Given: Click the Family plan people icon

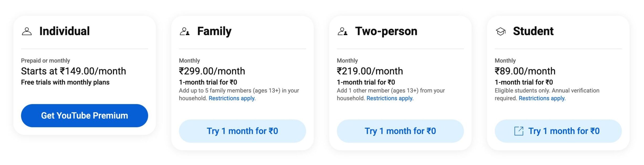Looking at the screenshot, I should [185, 32].
